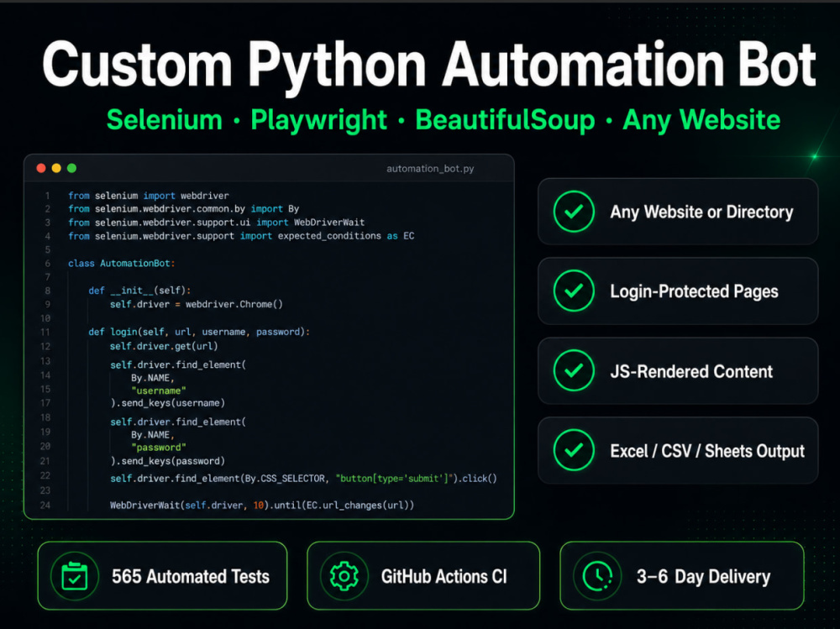The width and height of the screenshot is (840, 629).
Task: Click the green maximize dot of code window
Action: pos(71,168)
